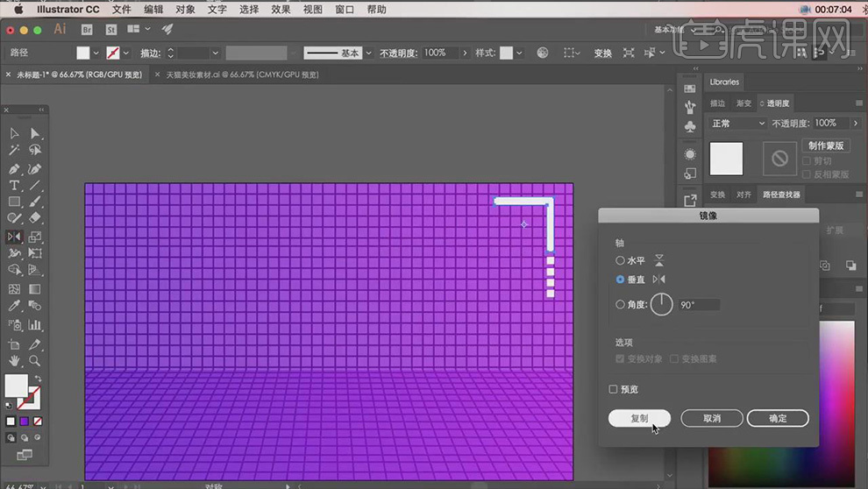Click the transparency panel object thumbnail
Screen dimensions: 868x489
726,159
